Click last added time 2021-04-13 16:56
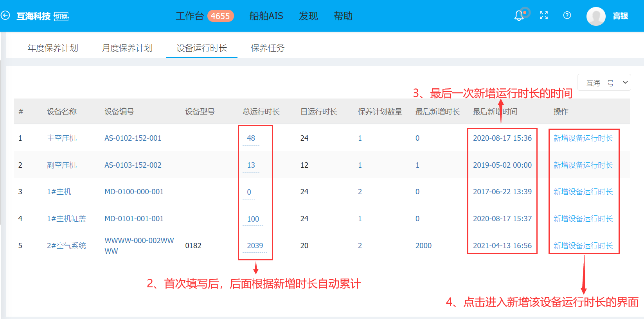This screenshot has width=644, height=319. (502, 246)
